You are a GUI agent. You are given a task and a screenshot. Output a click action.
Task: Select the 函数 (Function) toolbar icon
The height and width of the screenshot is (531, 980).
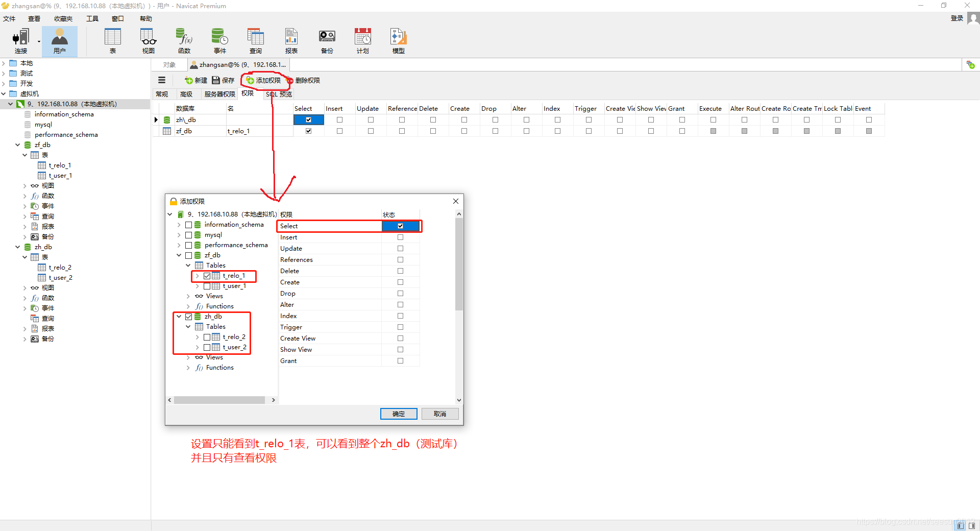point(184,41)
